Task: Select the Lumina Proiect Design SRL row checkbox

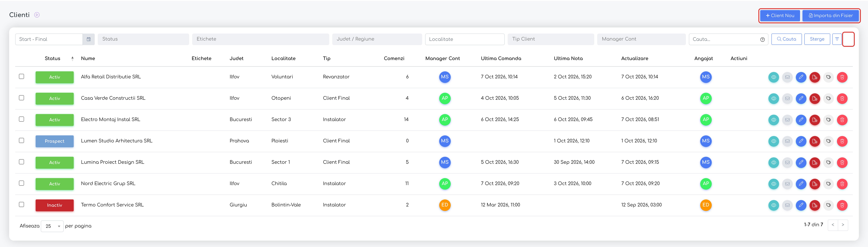Action: pos(22,162)
